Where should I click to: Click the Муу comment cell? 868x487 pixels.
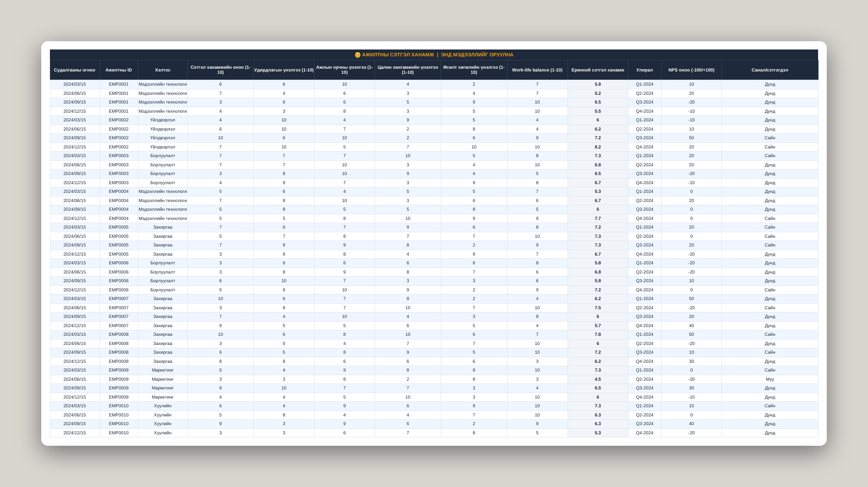[770, 379]
